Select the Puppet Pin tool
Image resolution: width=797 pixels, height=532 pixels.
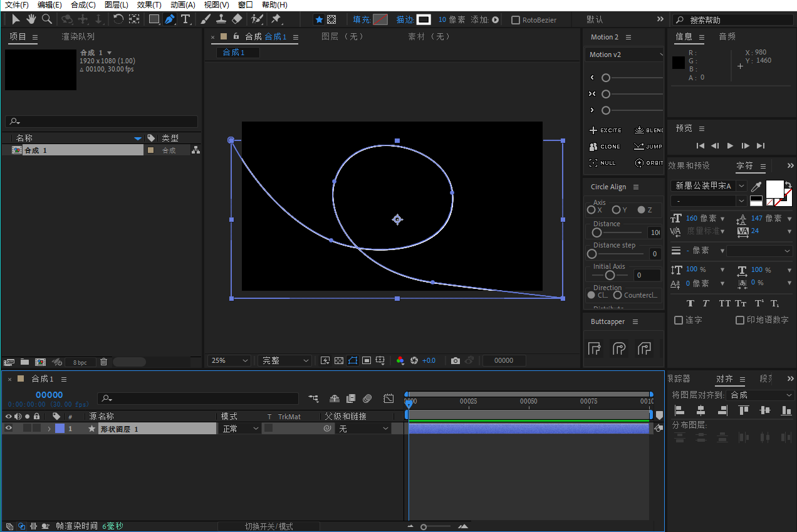click(x=276, y=19)
